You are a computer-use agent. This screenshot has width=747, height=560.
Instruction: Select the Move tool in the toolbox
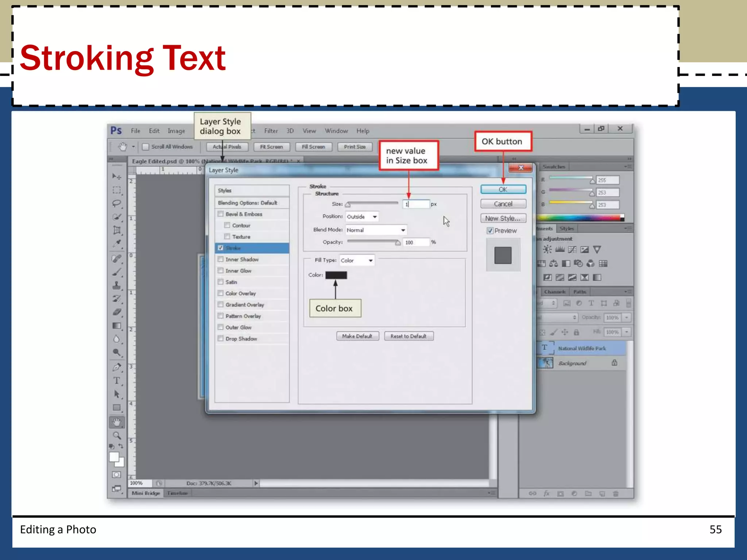tap(117, 177)
